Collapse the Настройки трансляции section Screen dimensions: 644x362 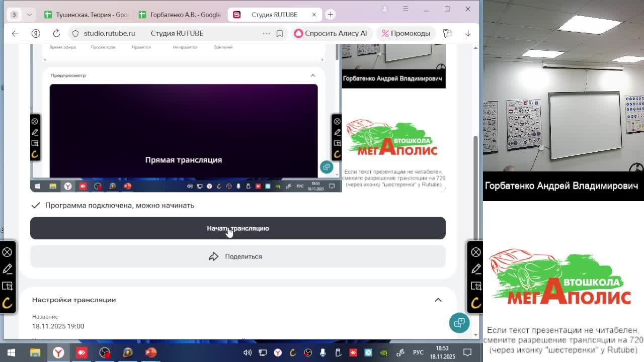pyautogui.click(x=438, y=300)
